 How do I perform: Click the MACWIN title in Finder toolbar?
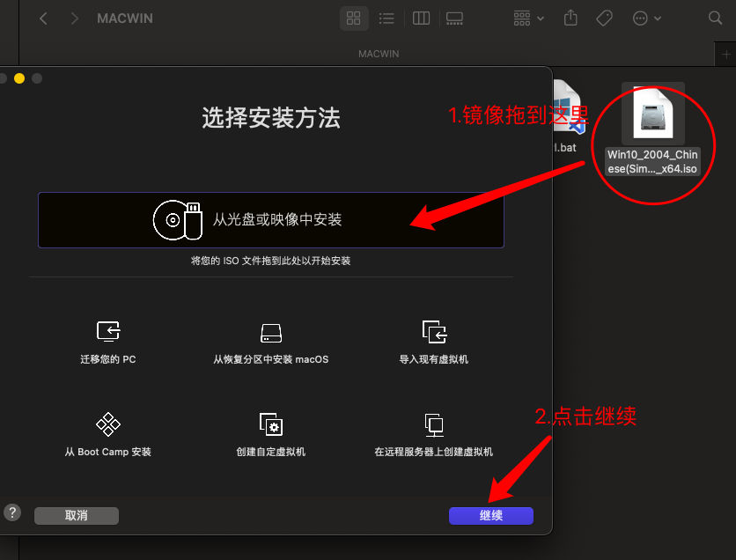(x=125, y=18)
